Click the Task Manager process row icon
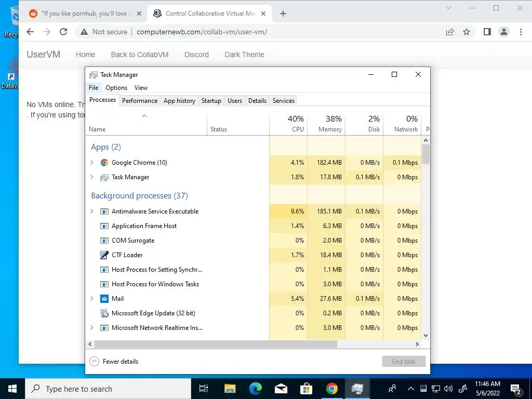The image size is (532, 399). 104,177
